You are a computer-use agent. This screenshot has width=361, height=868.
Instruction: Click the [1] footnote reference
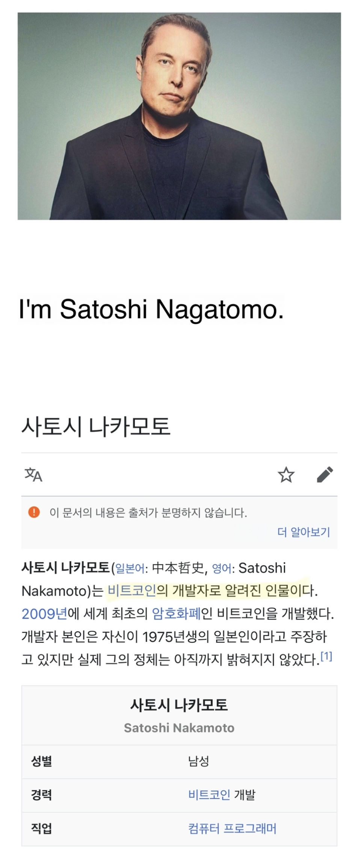tap(326, 657)
